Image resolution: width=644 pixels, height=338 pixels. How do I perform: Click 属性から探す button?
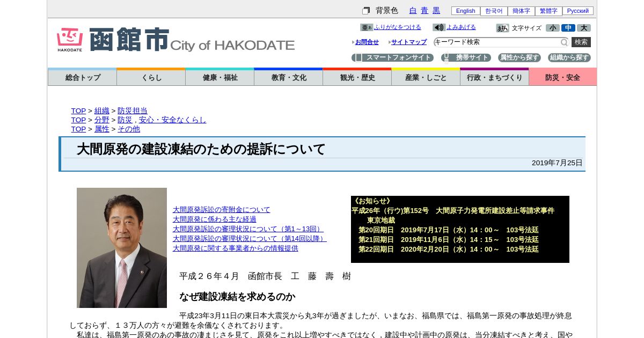point(519,57)
